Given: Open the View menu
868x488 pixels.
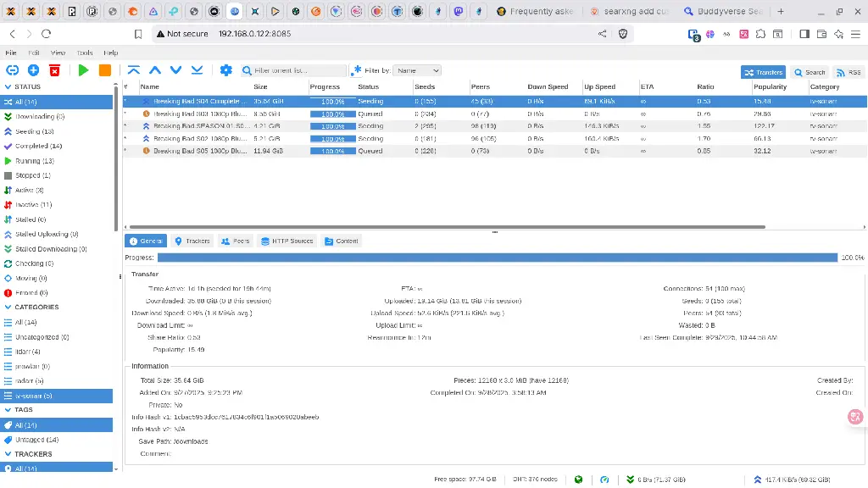Looking at the screenshot, I should [x=58, y=53].
